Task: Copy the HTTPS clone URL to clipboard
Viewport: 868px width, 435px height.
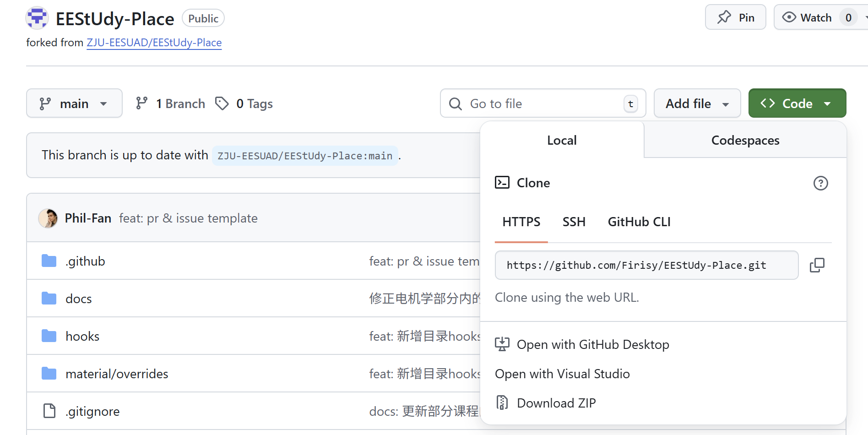Action: click(x=817, y=265)
